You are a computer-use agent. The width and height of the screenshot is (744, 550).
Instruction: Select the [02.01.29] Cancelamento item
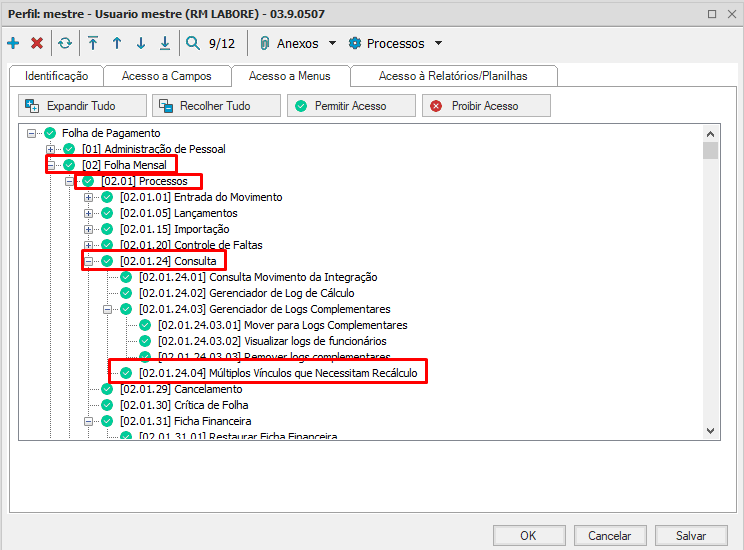point(181,389)
